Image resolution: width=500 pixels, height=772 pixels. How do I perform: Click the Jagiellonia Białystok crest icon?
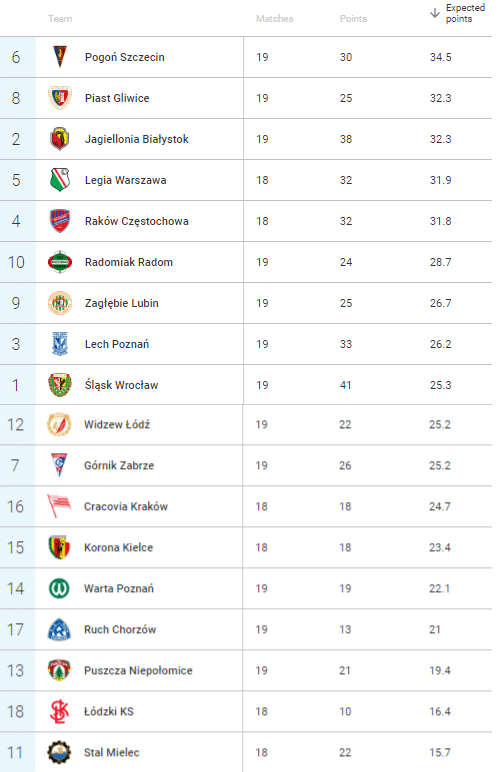point(60,139)
